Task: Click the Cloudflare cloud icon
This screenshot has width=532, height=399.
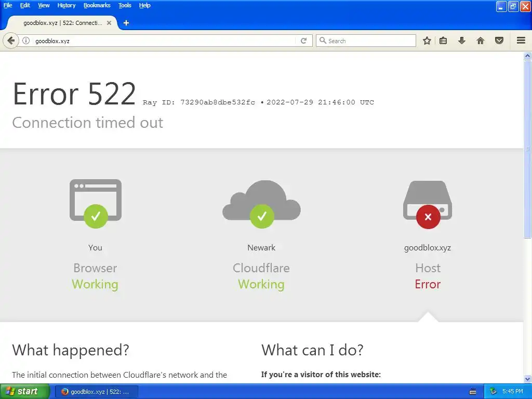Action: pos(262,204)
